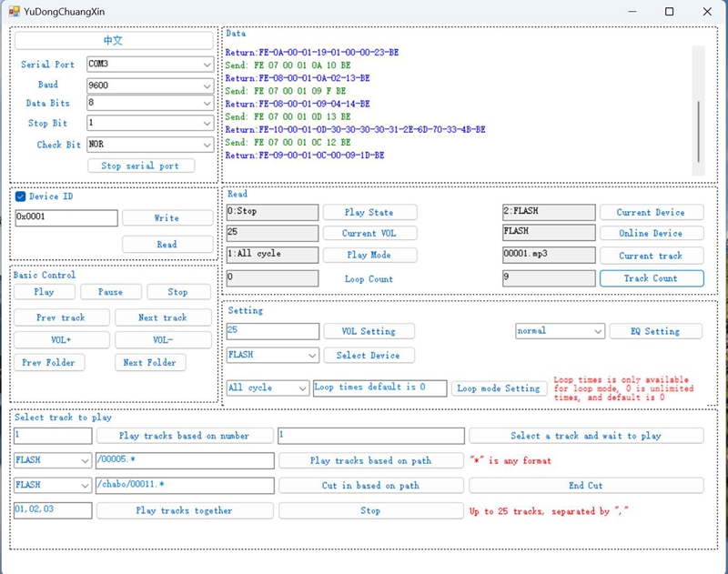728x574 pixels.
Task: Click the 01,02,03 track list field
Action: 53,510
